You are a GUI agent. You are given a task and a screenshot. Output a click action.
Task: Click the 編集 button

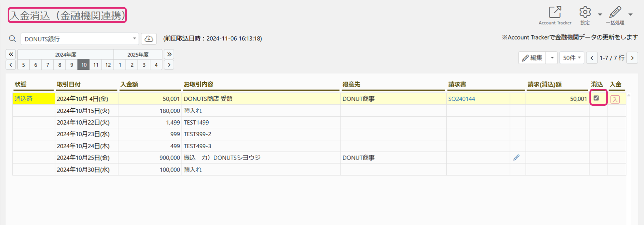(532, 58)
